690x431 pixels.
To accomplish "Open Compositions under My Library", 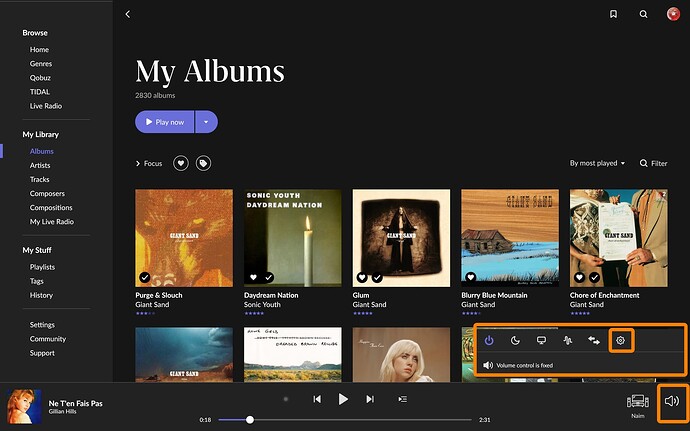I will coord(51,208).
